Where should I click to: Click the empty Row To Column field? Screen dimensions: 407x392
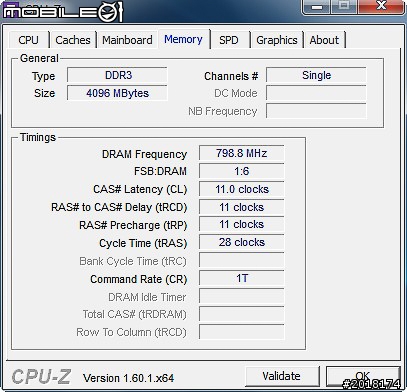[242, 332]
